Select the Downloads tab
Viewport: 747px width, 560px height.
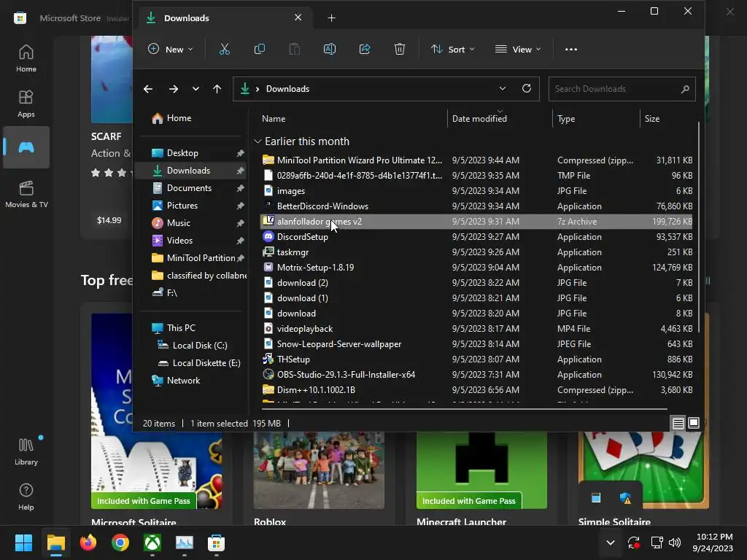click(224, 18)
